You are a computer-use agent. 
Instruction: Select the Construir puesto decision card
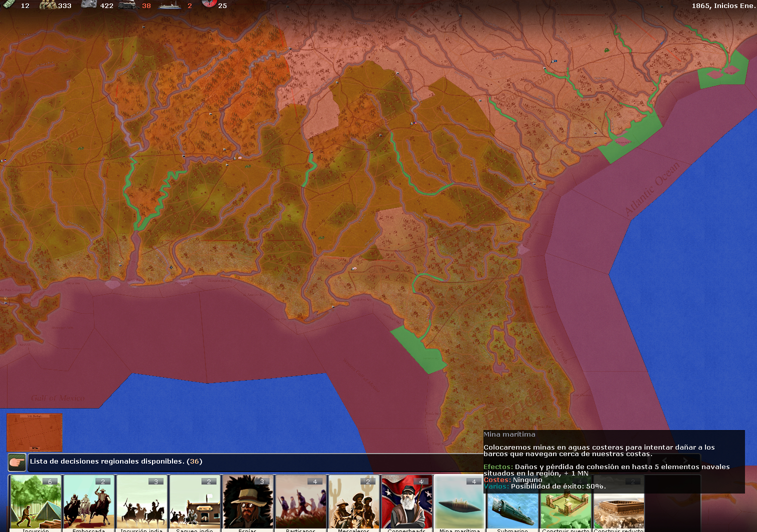(566, 512)
